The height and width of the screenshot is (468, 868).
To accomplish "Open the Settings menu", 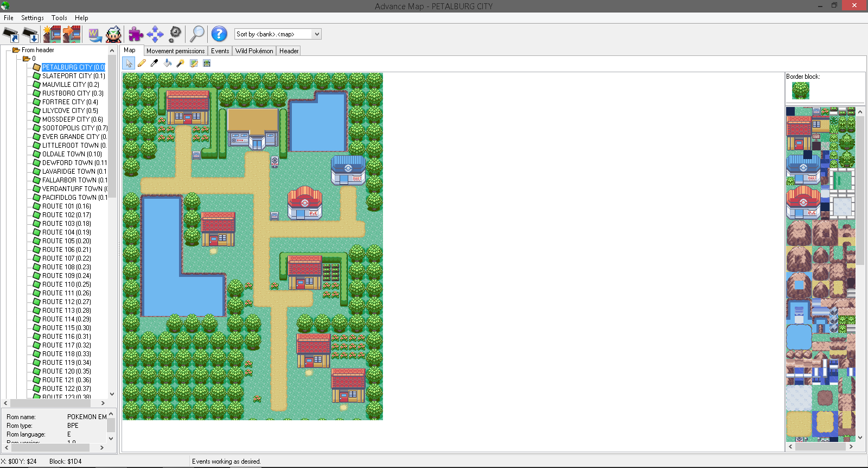I will coord(33,18).
